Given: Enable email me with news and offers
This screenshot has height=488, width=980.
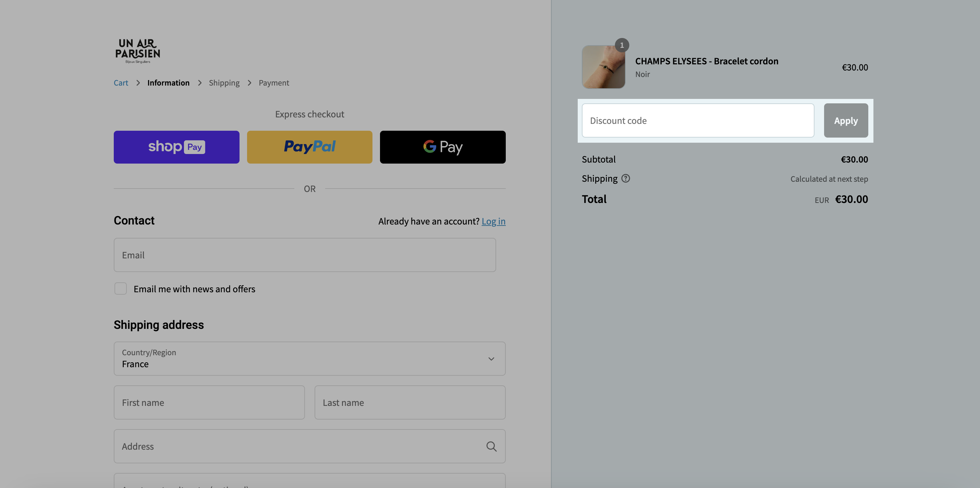Looking at the screenshot, I should pos(121,288).
